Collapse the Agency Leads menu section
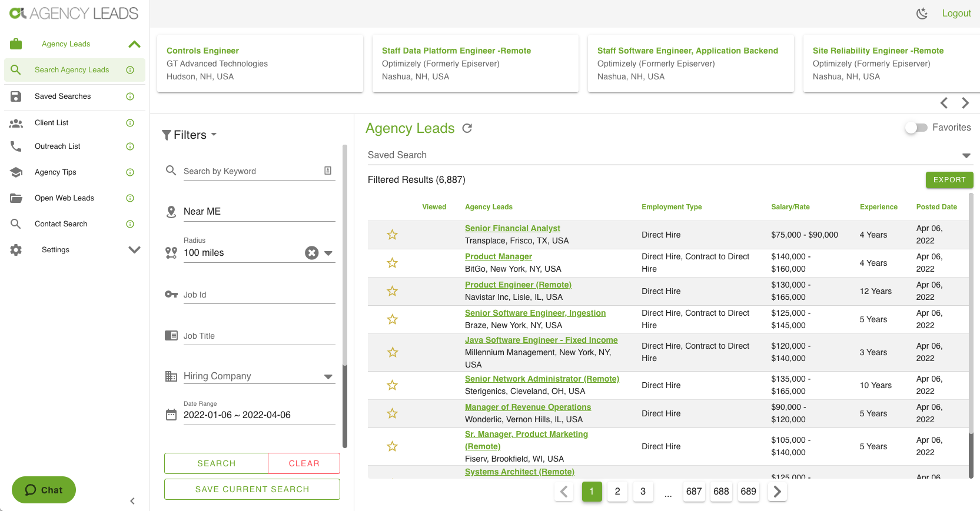Viewport: 980px width, 511px height. coord(135,44)
